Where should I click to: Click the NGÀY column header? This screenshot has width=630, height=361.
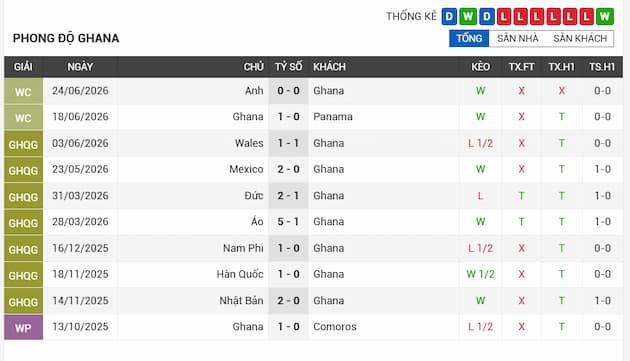coord(80,67)
